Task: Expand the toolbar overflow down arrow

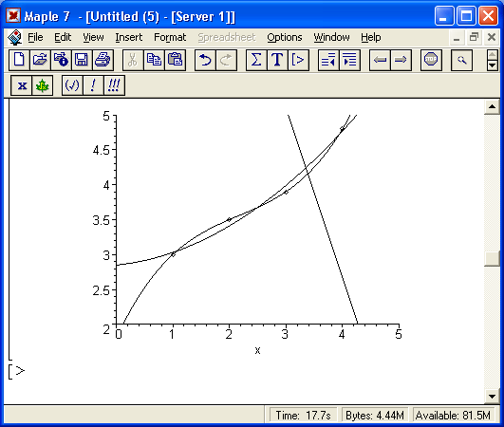Action: click(x=492, y=65)
